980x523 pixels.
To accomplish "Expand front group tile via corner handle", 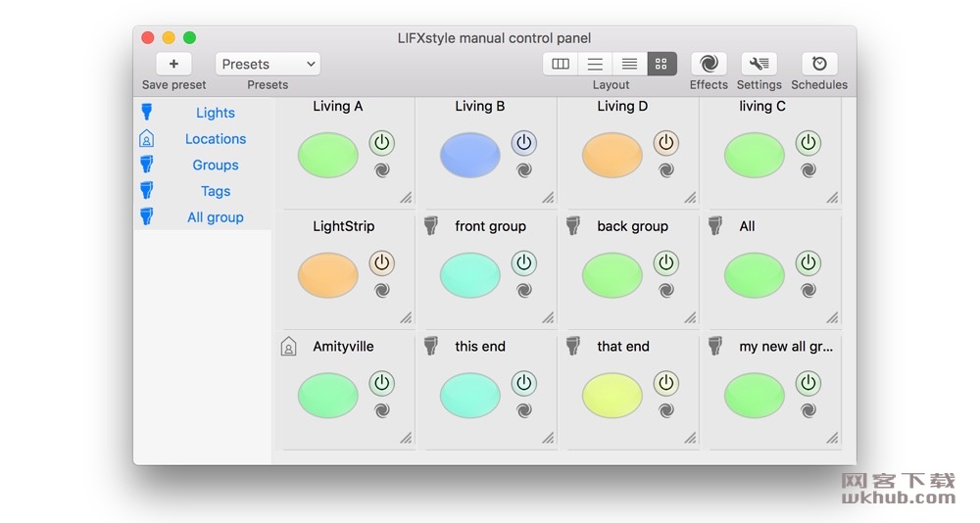I will (548, 317).
